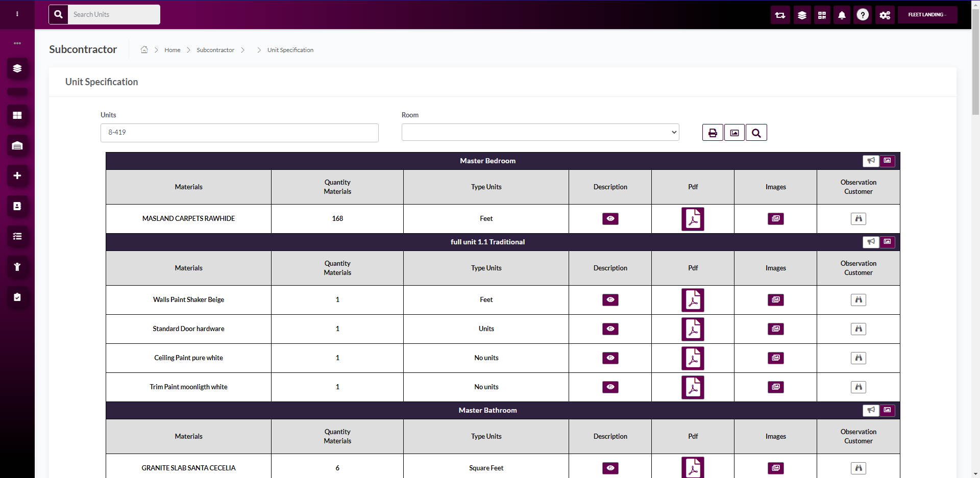Expand the FLEET LANDING user menu
Image resolution: width=980 pixels, height=478 pixels.
point(927,15)
